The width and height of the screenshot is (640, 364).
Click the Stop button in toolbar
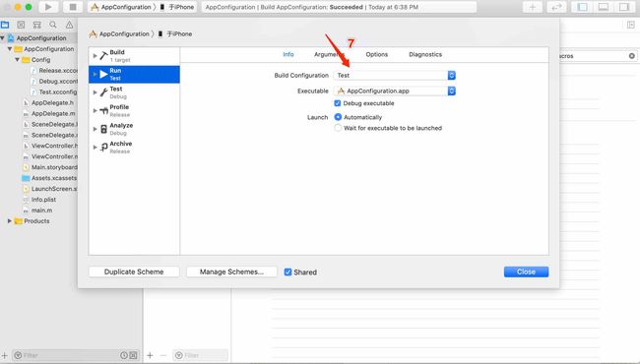(73, 7)
